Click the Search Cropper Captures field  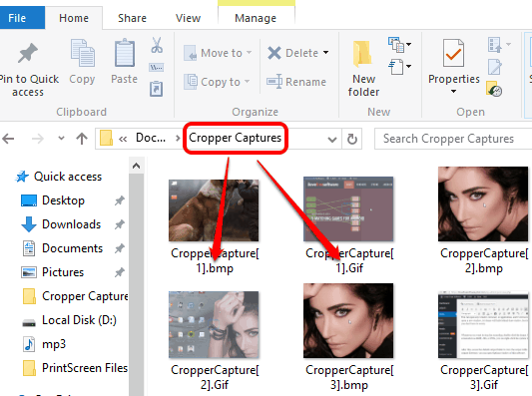[x=453, y=139]
